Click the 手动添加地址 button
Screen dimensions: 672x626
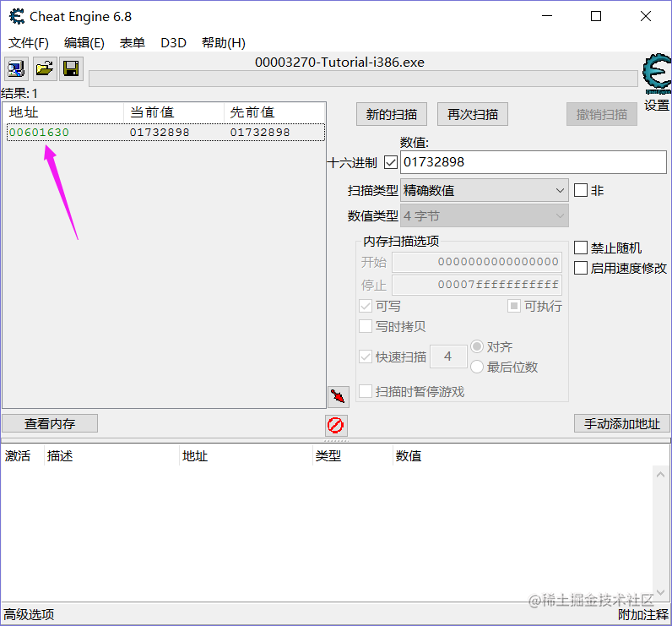click(x=622, y=423)
